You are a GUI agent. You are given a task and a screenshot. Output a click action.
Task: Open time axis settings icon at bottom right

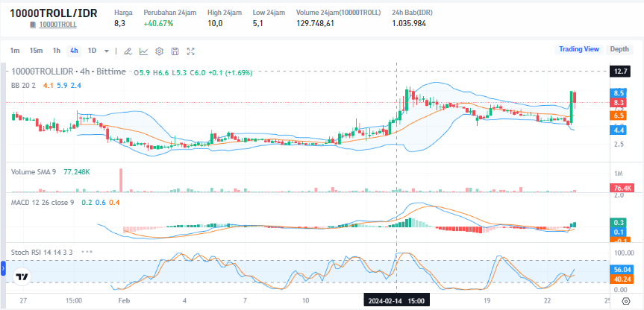pyautogui.click(x=626, y=301)
